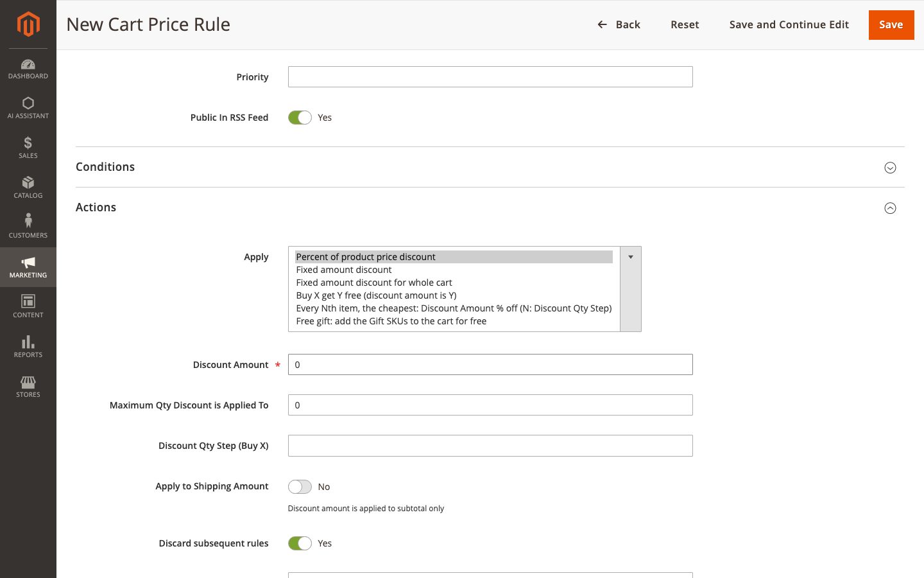
Task: Open the Dashboard gauge icon
Action: (28, 64)
